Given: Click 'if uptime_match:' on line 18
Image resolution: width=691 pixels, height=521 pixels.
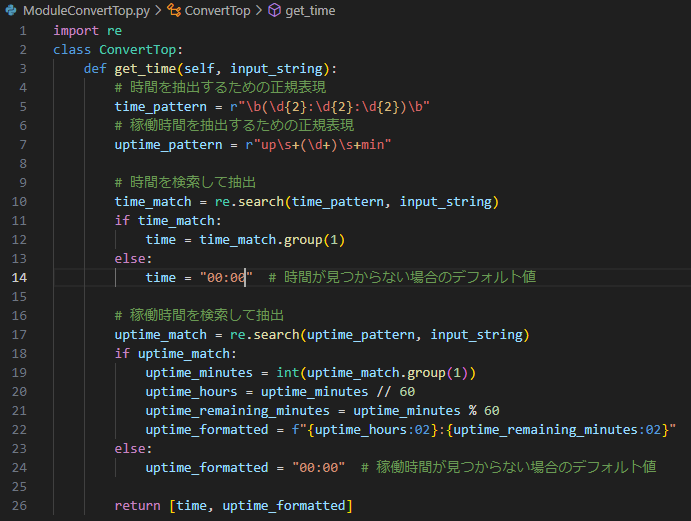Looking at the screenshot, I should tap(175, 354).
